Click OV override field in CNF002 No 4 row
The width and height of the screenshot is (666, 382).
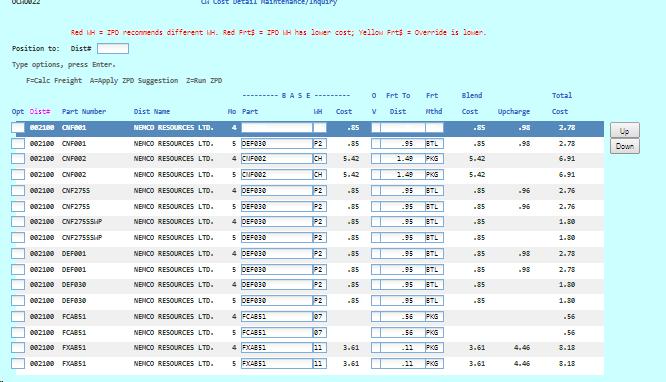(x=375, y=159)
